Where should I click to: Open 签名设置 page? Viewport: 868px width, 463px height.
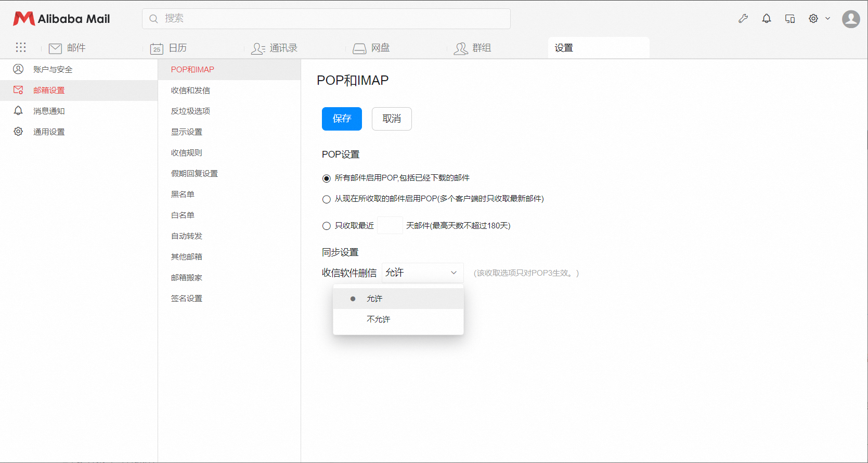pyautogui.click(x=229, y=298)
